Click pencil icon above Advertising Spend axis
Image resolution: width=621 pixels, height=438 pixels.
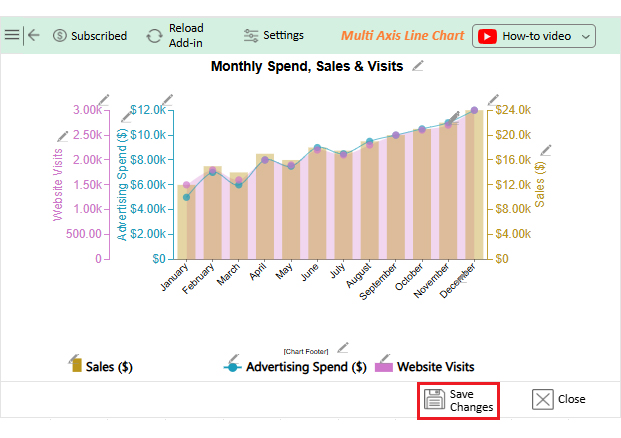[x=167, y=98]
